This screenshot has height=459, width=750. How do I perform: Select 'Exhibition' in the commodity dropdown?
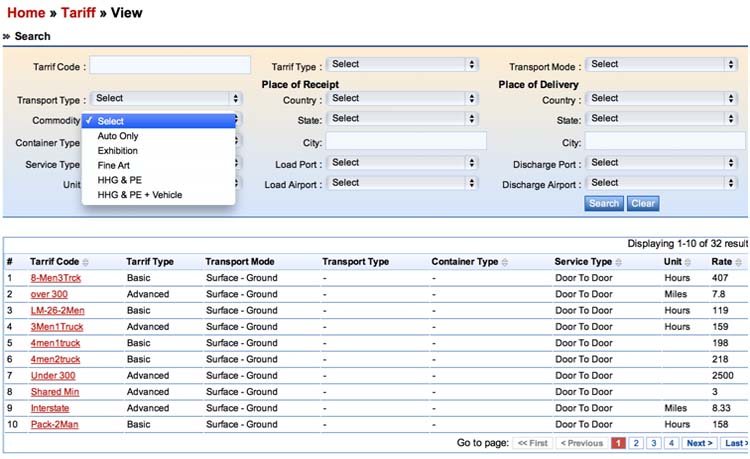pyautogui.click(x=118, y=151)
